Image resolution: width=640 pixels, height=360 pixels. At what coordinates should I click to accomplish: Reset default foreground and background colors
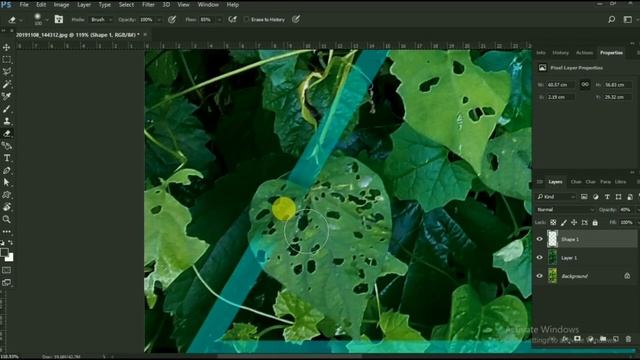(2, 243)
